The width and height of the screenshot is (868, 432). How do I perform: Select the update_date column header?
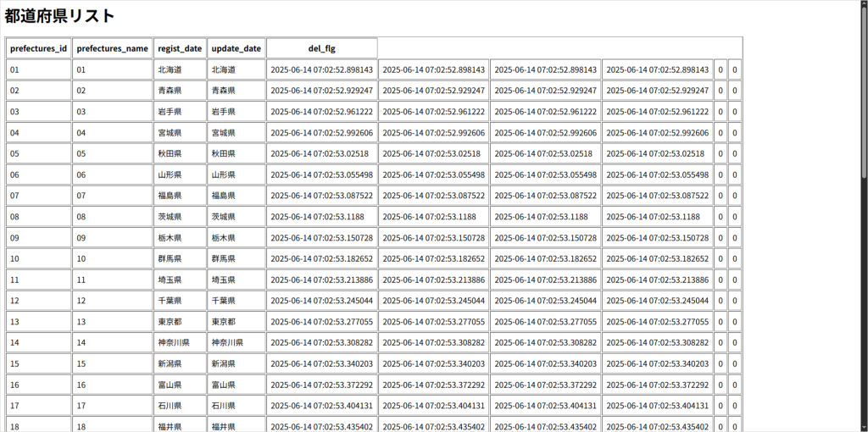coord(236,48)
